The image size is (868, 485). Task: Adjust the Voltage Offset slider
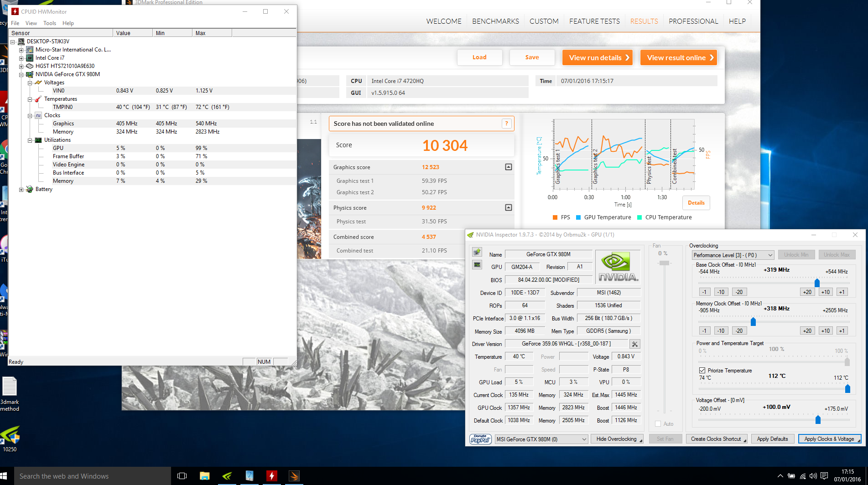pos(817,419)
